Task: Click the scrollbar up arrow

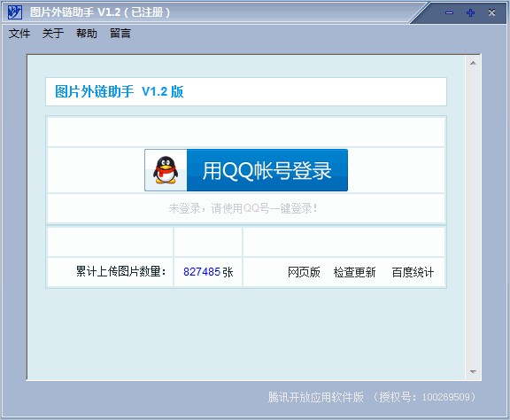Action: click(473, 63)
